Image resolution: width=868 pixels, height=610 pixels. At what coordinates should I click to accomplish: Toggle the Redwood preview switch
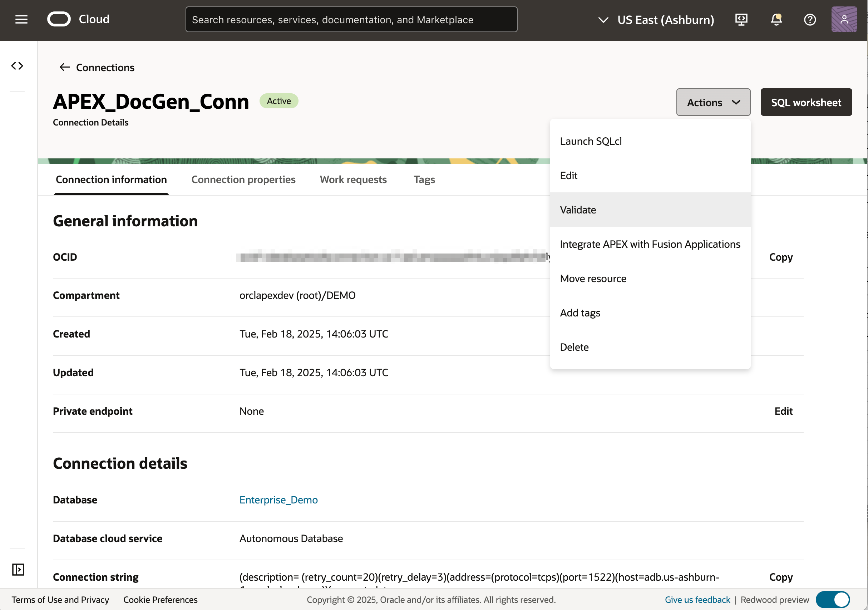[x=833, y=599]
